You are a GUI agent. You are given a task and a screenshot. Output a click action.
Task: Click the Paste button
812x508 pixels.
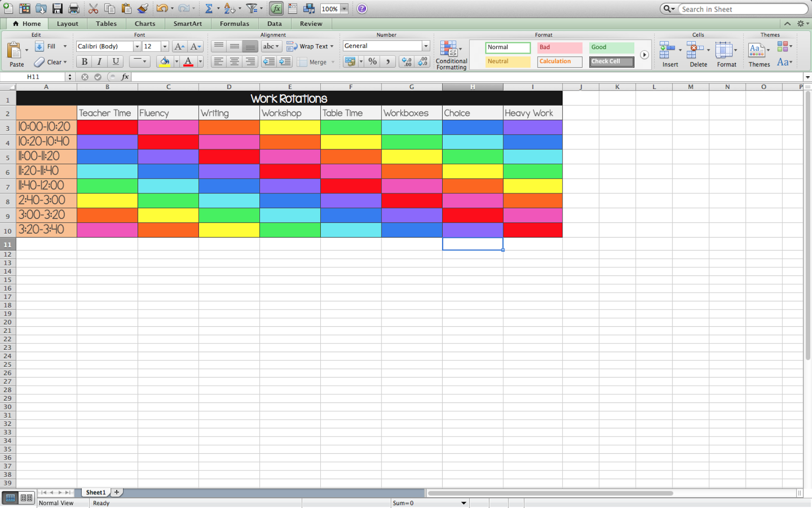tap(16, 54)
